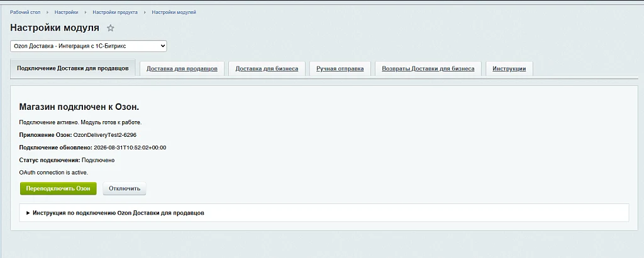Click text Подключение активно. Модуль готов к работе.
Viewport: 644px width, 258px height.
click(x=80, y=122)
